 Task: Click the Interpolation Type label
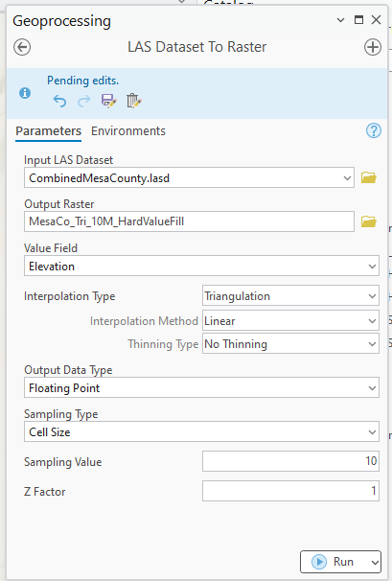[70, 296]
